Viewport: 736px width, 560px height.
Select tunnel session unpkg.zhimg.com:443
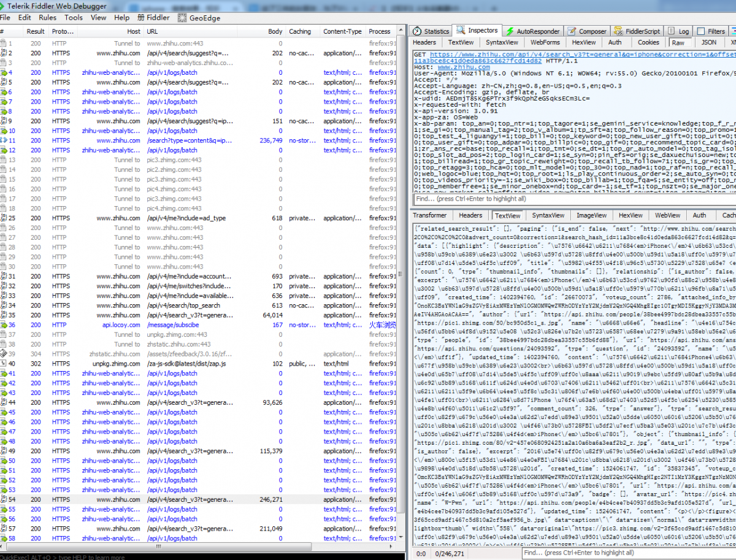[199, 335]
